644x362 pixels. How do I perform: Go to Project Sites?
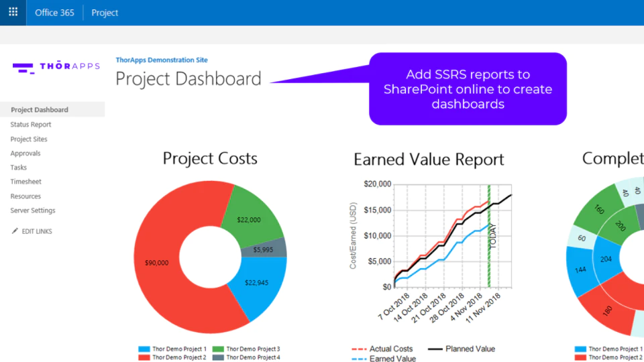click(x=29, y=139)
